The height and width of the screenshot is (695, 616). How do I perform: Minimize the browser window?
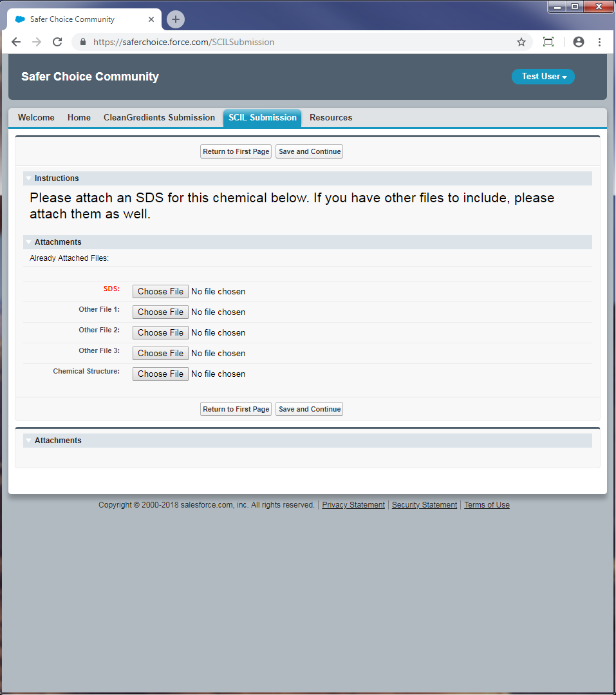click(x=557, y=6)
